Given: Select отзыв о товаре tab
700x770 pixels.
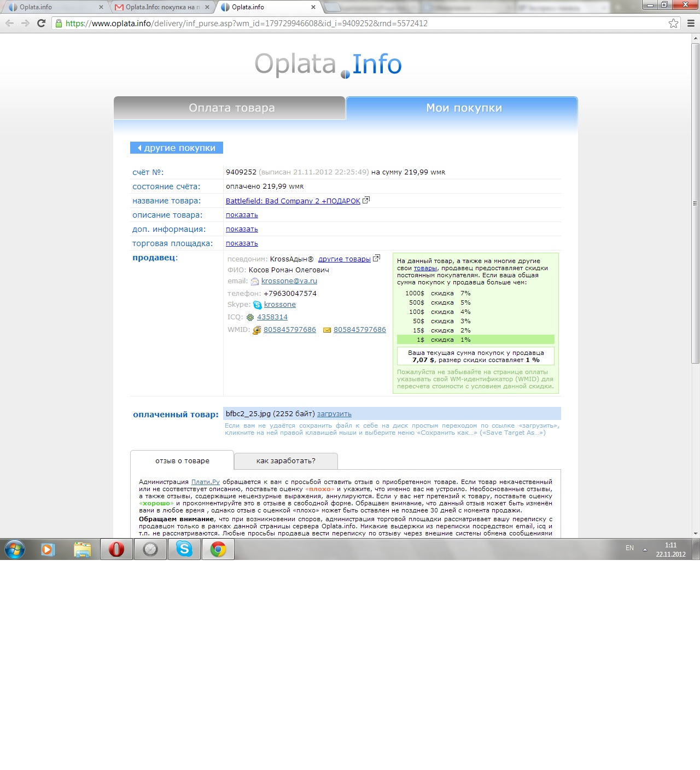Looking at the screenshot, I should coord(182,460).
